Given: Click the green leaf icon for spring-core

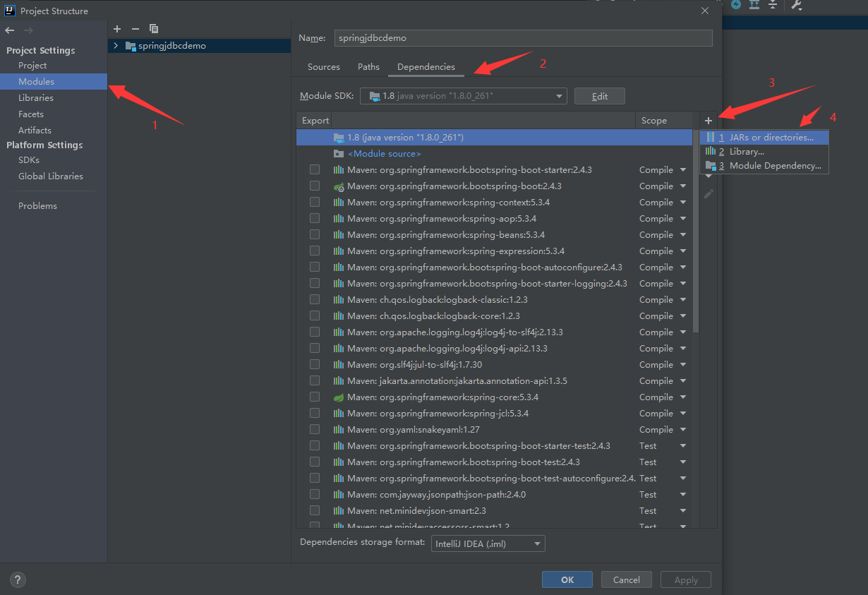Looking at the screenshot, I should (339, 397).
